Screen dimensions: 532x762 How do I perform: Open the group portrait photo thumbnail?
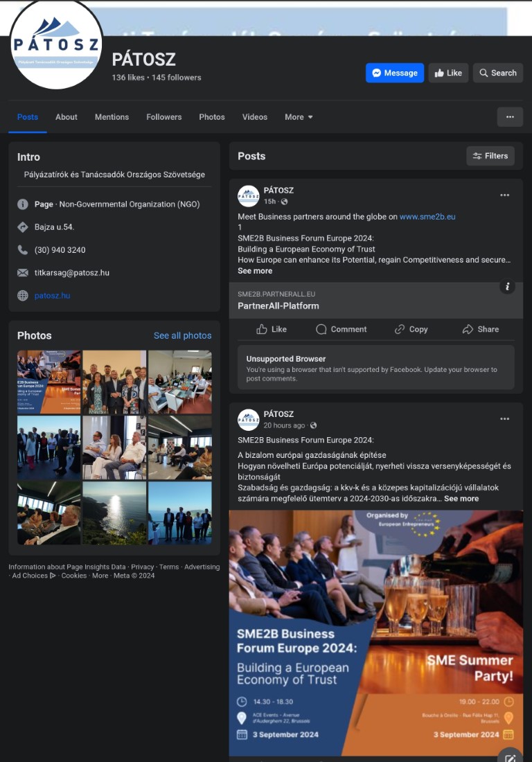click(x=114, y=382)
